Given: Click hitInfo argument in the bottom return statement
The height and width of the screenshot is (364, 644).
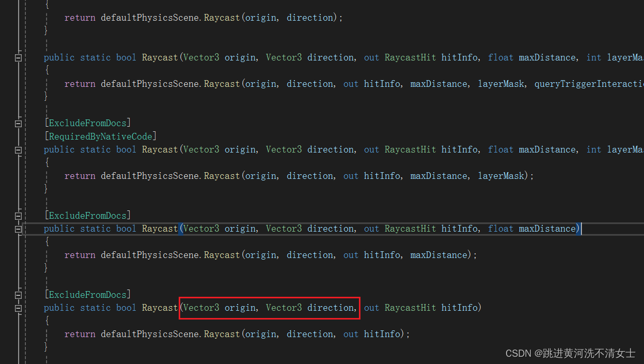Looking at the screenshot, I should (x=382, y=333).
